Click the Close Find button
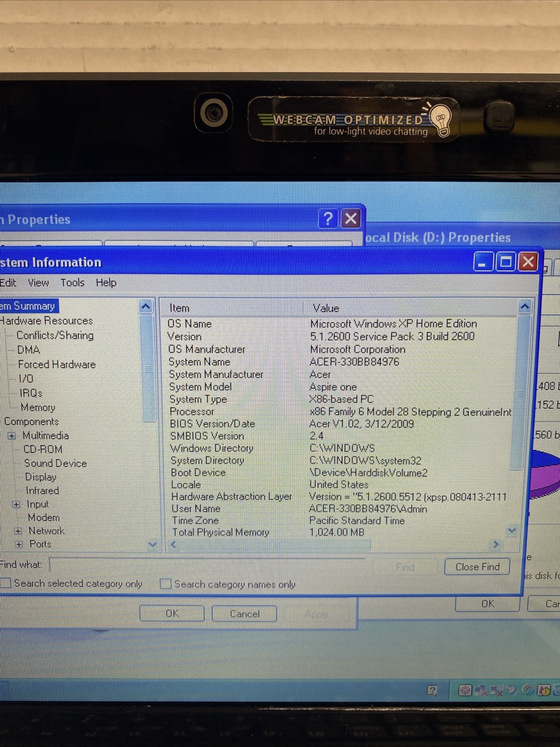The image size is (560, 747). [477, 567]
